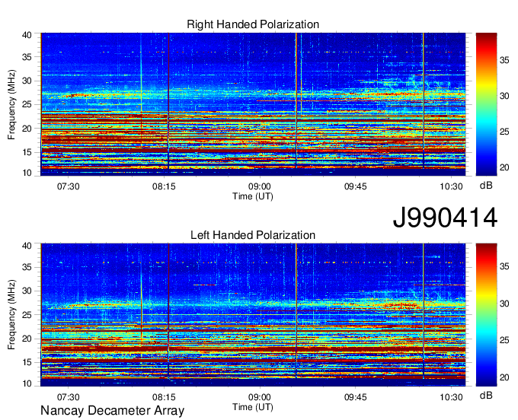The image size is (518, 420).
Task: Click the 25 MHz tick on Left Handed plot
Action: (x=27, y=315)
